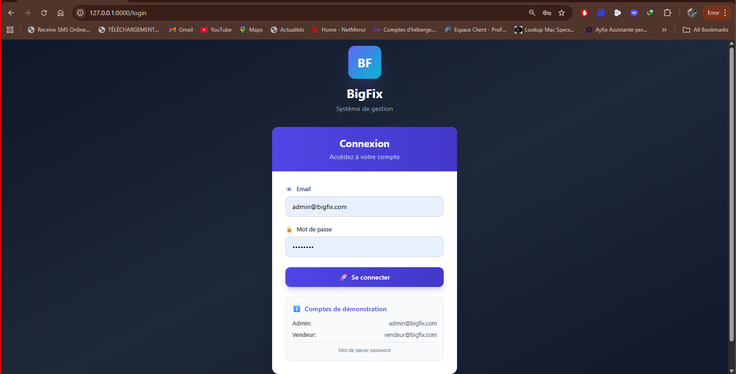Click the browser profile avatar

tap(692, 13)
